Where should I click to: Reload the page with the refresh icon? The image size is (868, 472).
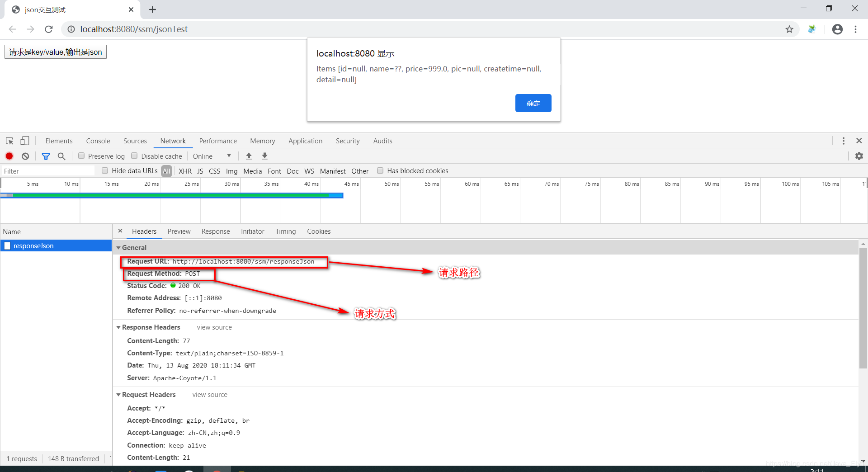49,29
